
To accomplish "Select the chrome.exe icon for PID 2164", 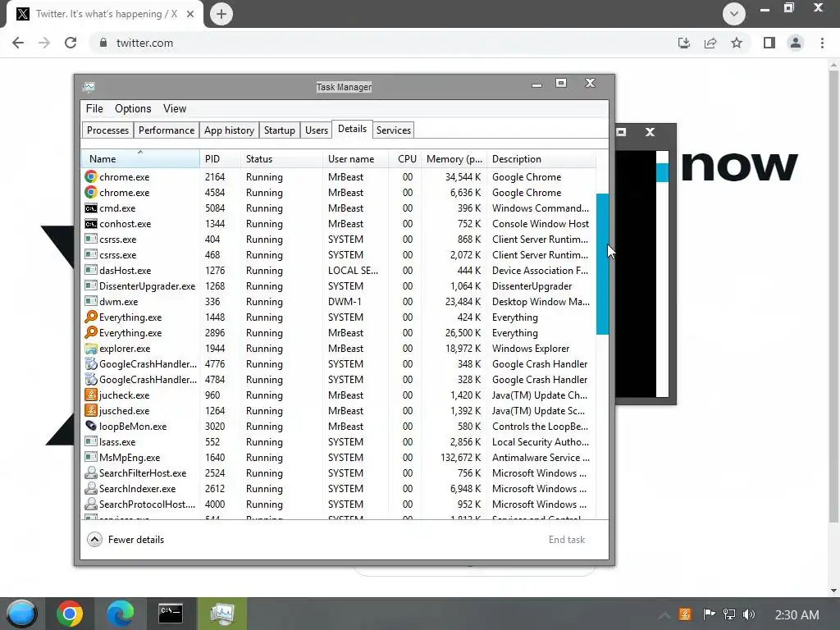I will 91,177.
